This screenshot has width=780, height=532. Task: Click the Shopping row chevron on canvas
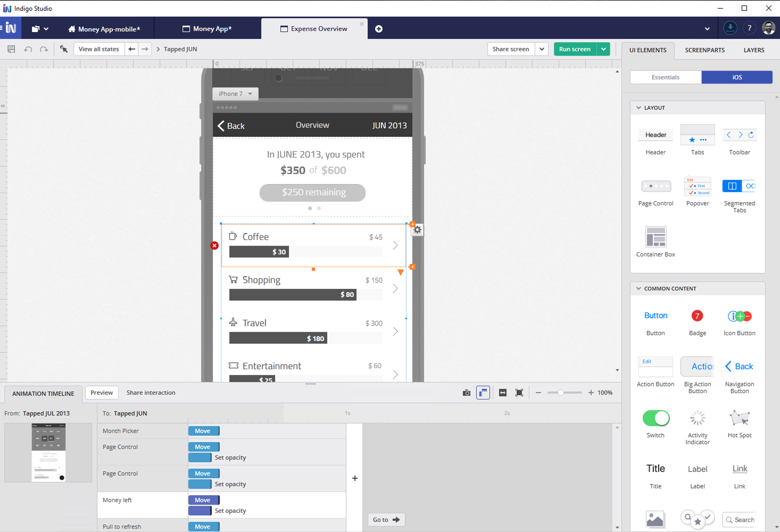tap(395, 288)
